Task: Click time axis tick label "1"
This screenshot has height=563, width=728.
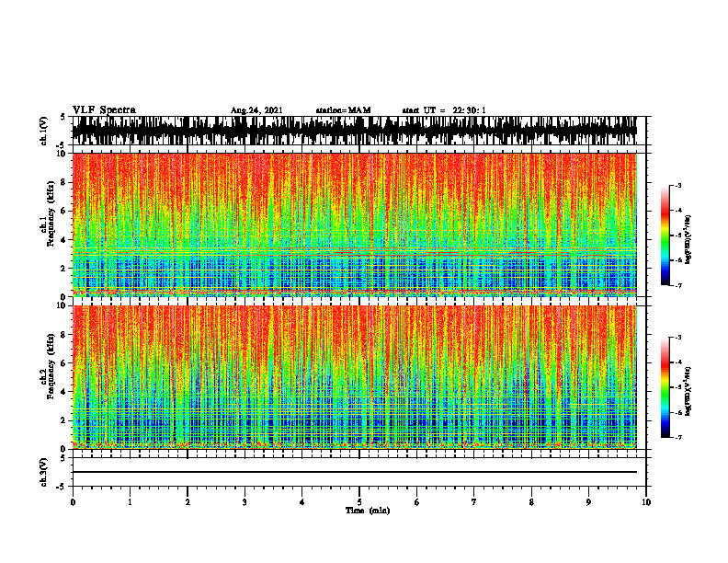Action: (x=130, y=502)
